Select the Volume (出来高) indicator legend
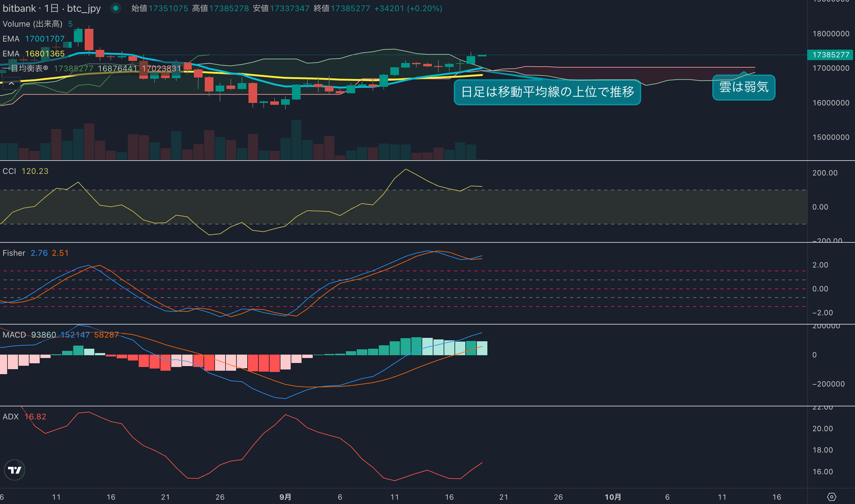Image resolution: width=855 pixels, height=504 pixels. 32,24
